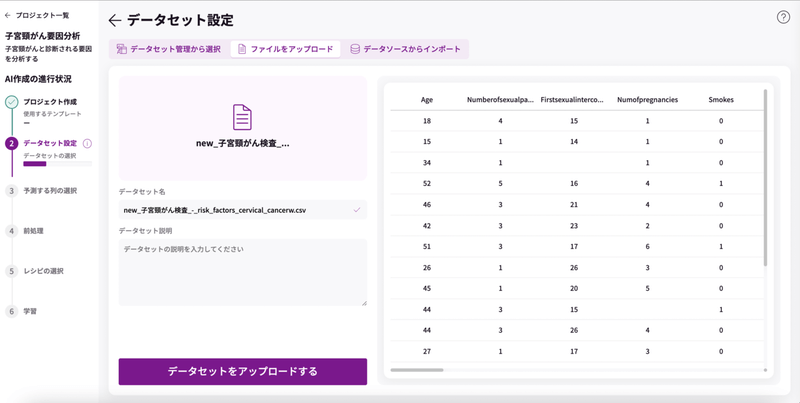
Task: Click the Age column header
Action: [x=427, y=100]
